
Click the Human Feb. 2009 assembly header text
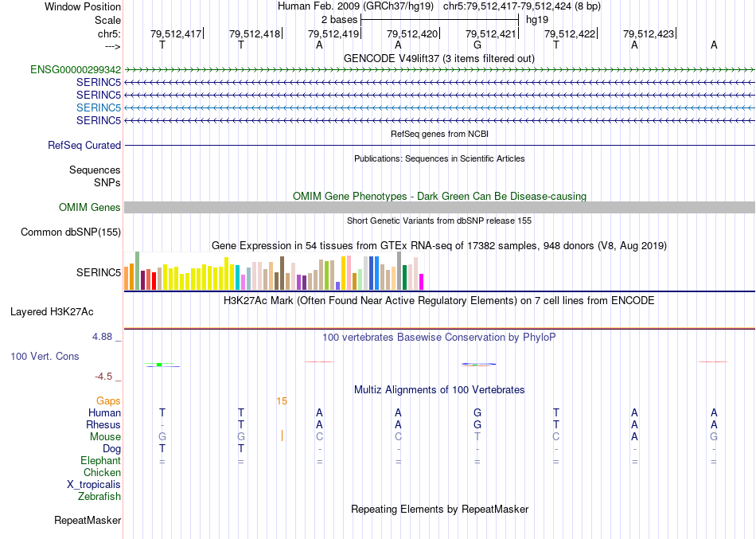coord(356,6)
